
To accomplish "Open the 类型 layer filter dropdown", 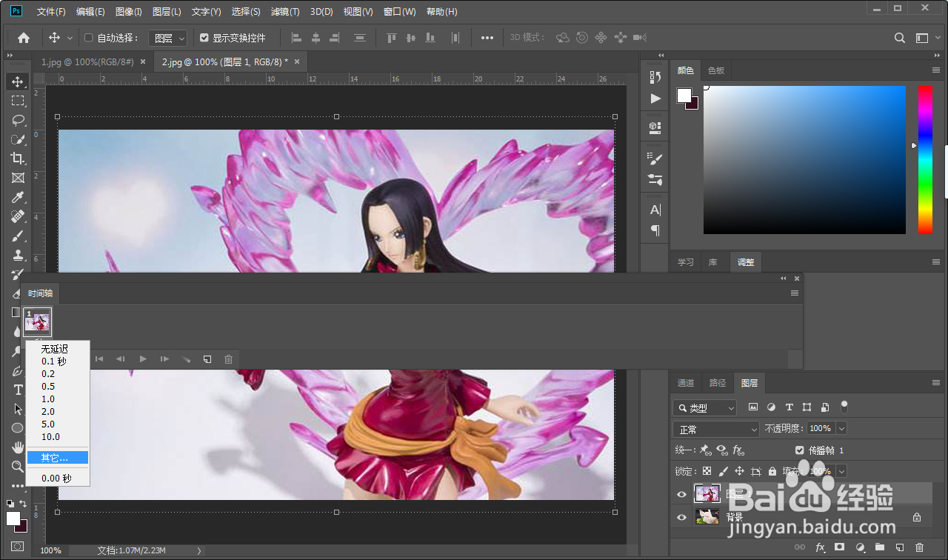I will coord(705,407).
